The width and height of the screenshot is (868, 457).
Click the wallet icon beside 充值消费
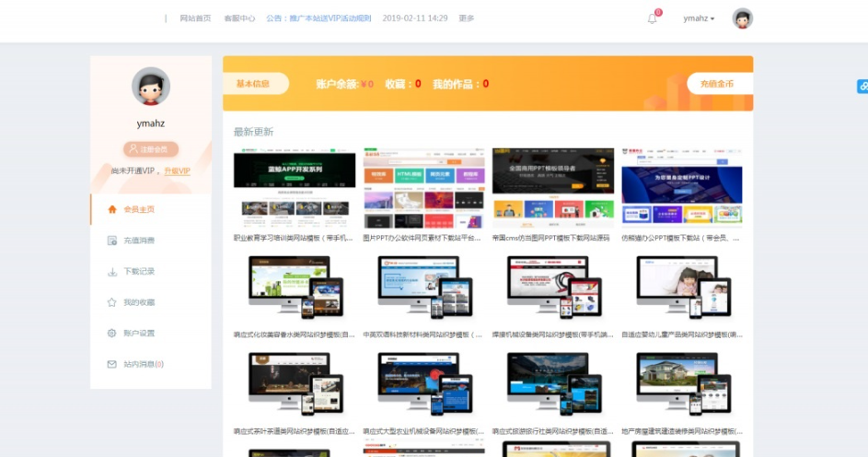click(111, 240)
